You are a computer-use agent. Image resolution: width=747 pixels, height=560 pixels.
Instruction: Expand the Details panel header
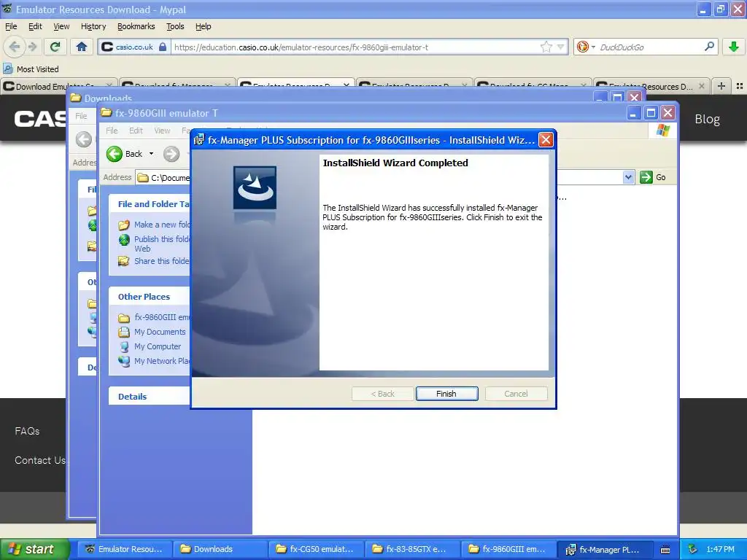pyautogui.click(x=150, y=396)
